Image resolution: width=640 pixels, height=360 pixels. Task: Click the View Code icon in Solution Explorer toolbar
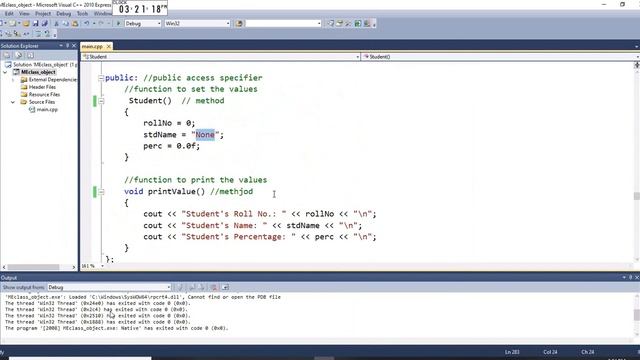[x=31, y=55]
